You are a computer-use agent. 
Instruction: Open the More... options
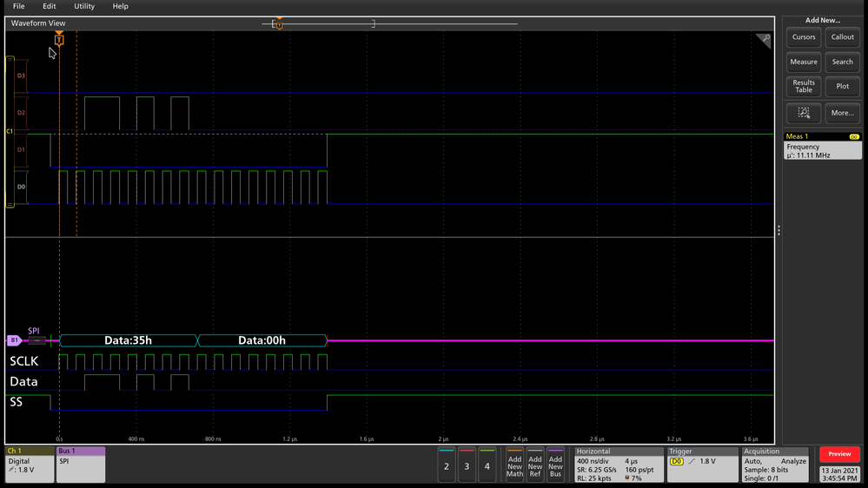(x=842, y=113)
